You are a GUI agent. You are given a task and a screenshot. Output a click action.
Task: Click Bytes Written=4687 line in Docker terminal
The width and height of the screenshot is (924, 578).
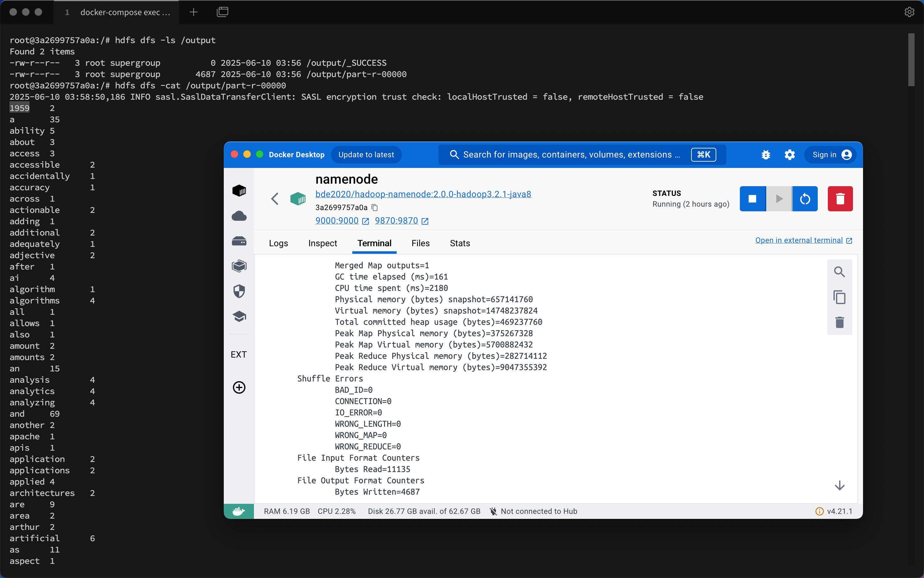[x=377, y=492]
